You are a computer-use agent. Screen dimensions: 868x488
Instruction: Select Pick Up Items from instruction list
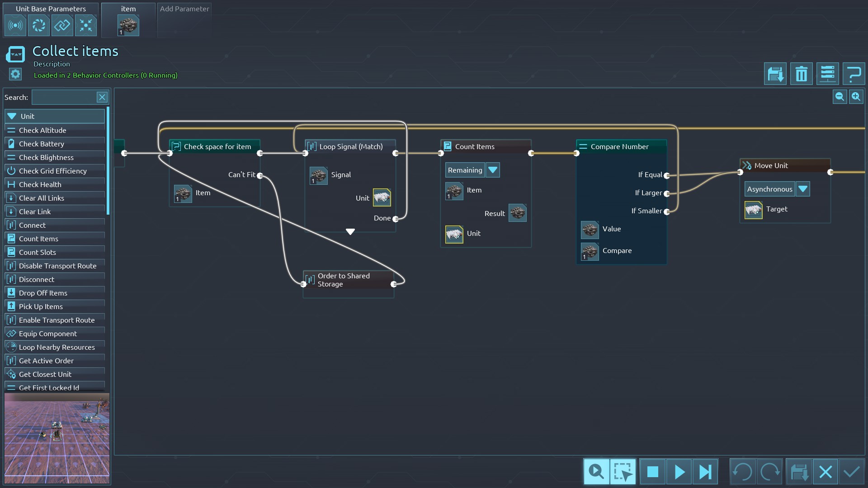(x=41, y=306)
